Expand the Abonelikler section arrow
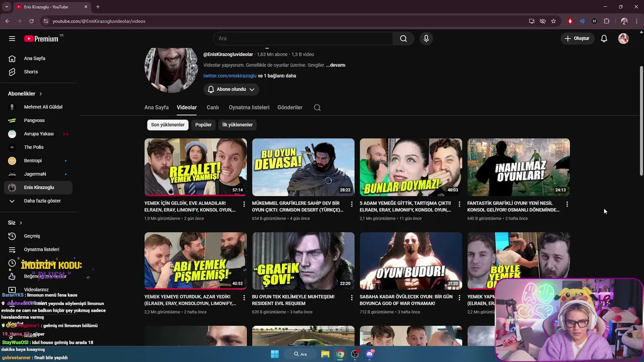Viewport: 644px width, 362px height. [x=41, y=94]
